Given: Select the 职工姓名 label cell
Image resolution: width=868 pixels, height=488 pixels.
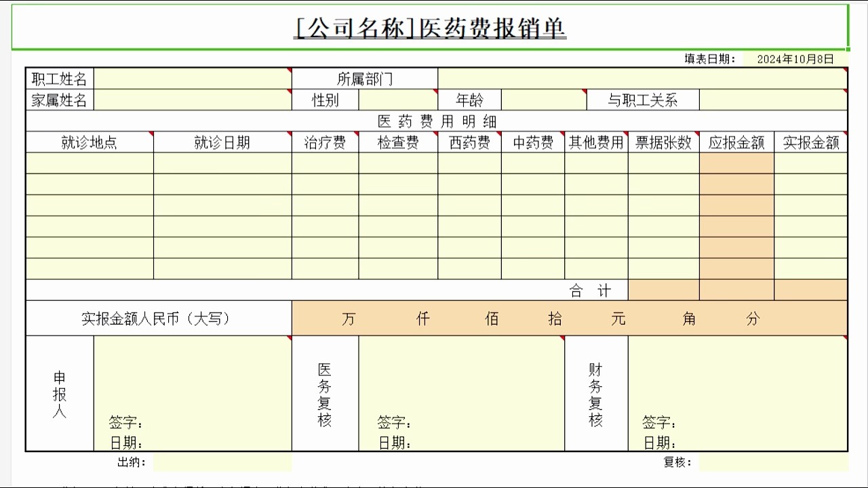Looking at the screenshot, I should pyautogui.click(x=60, y=79).
